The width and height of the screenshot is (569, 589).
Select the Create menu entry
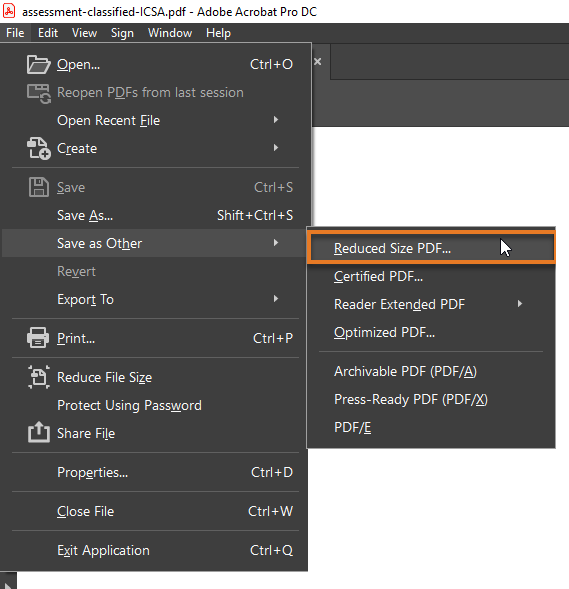pos(156,148)
